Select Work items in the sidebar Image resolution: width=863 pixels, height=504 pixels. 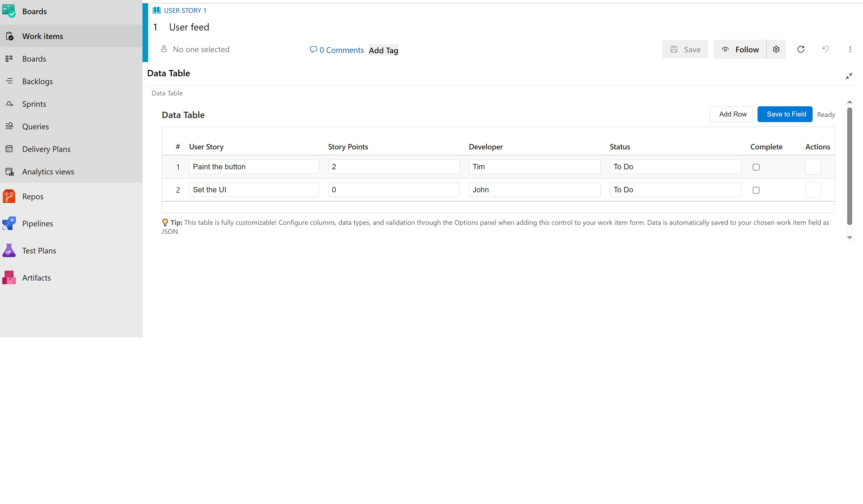coord(43,36)
